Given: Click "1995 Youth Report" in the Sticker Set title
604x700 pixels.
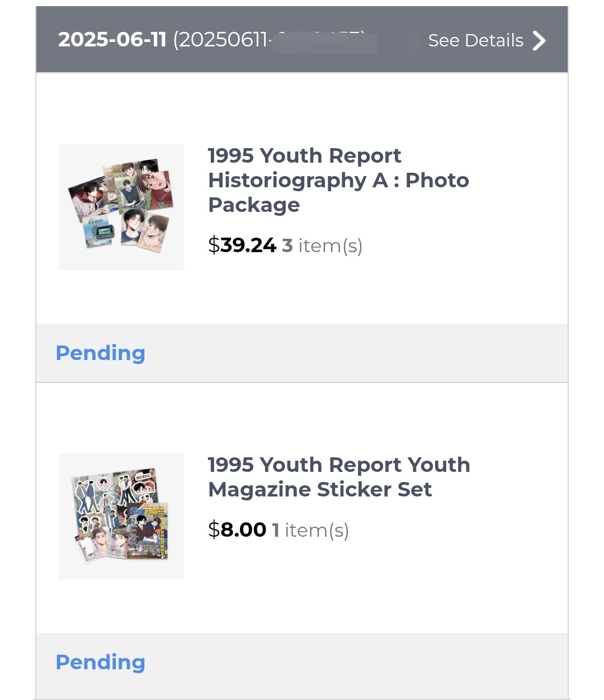Looking at the screenshot, I should click(x=304, y=465).
